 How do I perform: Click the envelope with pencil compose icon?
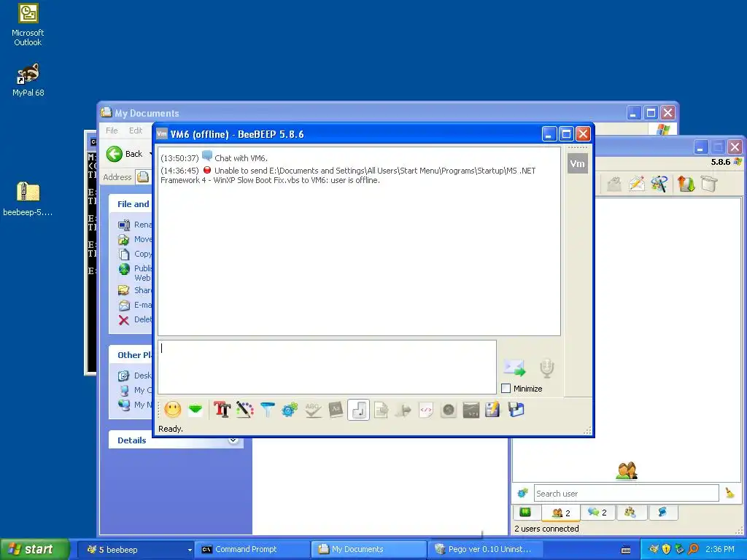point(637,183)
